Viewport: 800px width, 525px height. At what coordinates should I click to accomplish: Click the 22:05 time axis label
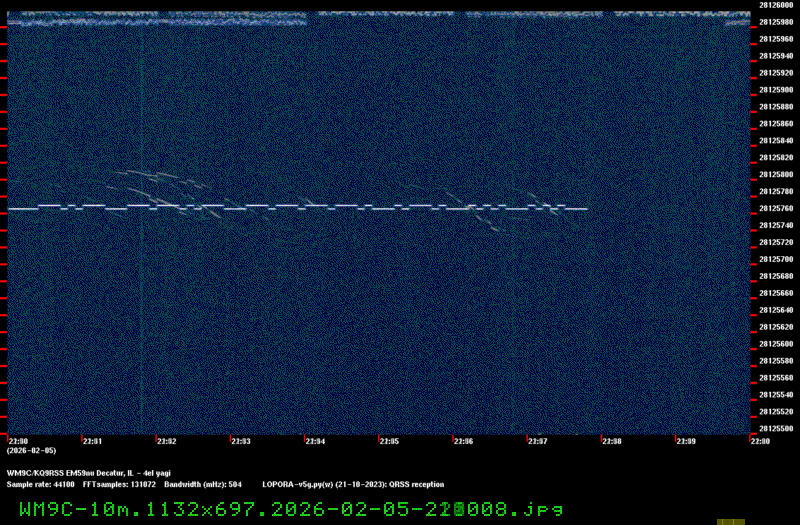389,441
